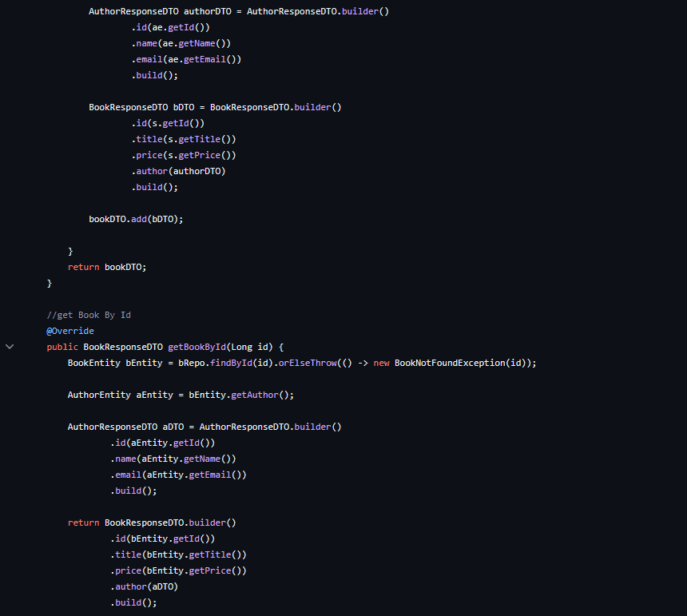Collapse the getBookById method code fold chevron

point(10,347)
